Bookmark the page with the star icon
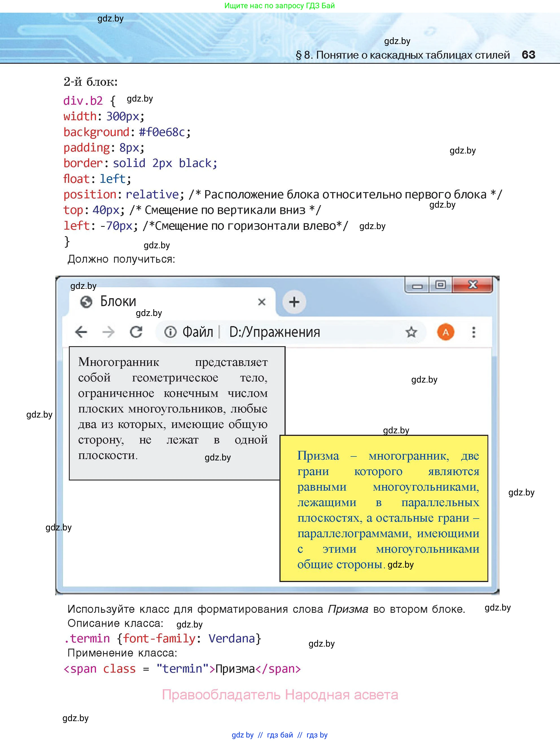560x742 pixels. [x=411, y=332]
